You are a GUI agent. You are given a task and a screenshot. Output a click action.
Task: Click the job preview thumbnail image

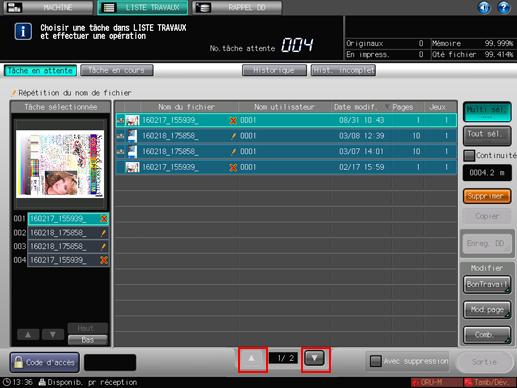point(60,164)
